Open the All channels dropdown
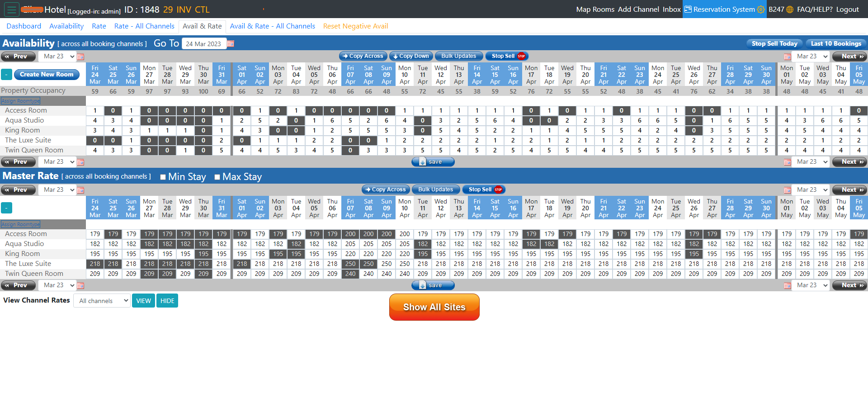This screenshot has height=417, width=868. coord(102,301)
